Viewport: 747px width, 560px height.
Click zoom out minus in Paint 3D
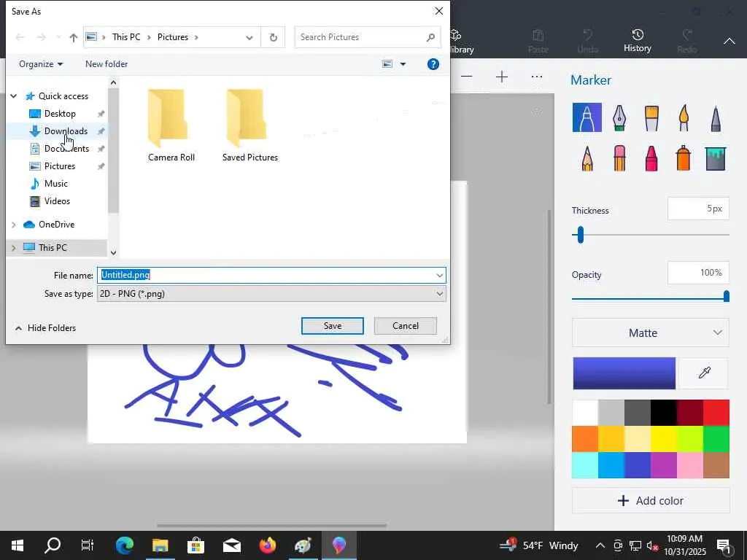[x=467, y=77]
